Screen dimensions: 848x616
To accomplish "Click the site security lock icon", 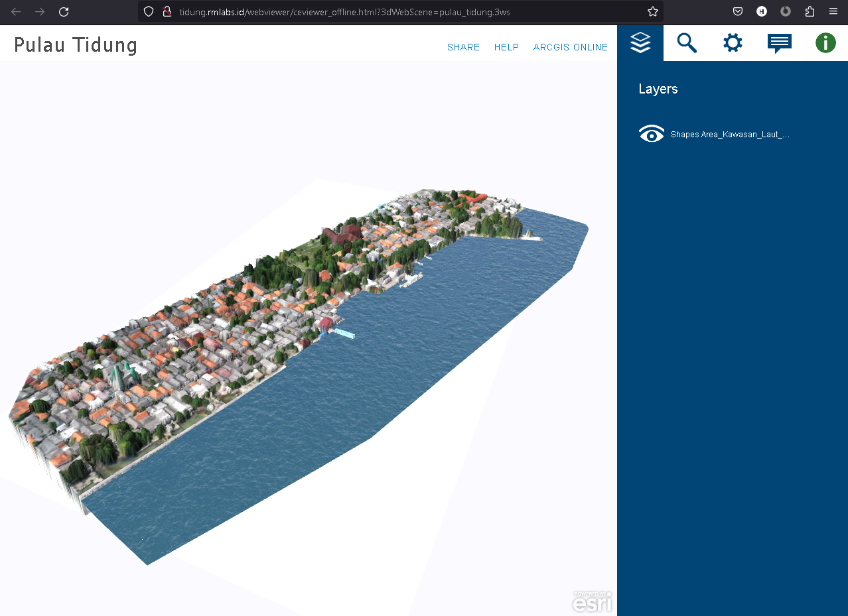I will [167, 12].
